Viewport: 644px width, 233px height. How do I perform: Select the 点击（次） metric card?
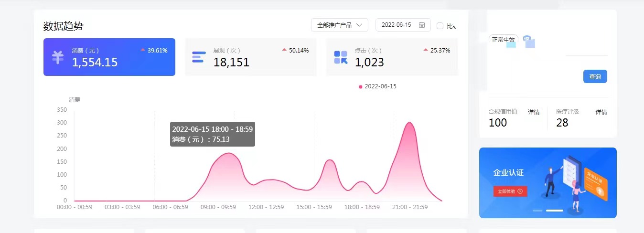pos(392,57)
